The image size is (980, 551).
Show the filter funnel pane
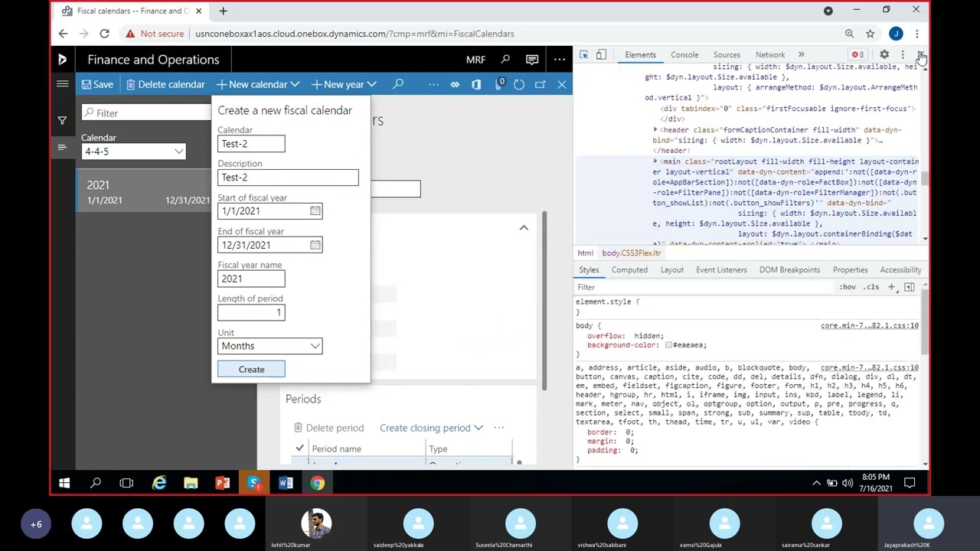click(62, 120)
